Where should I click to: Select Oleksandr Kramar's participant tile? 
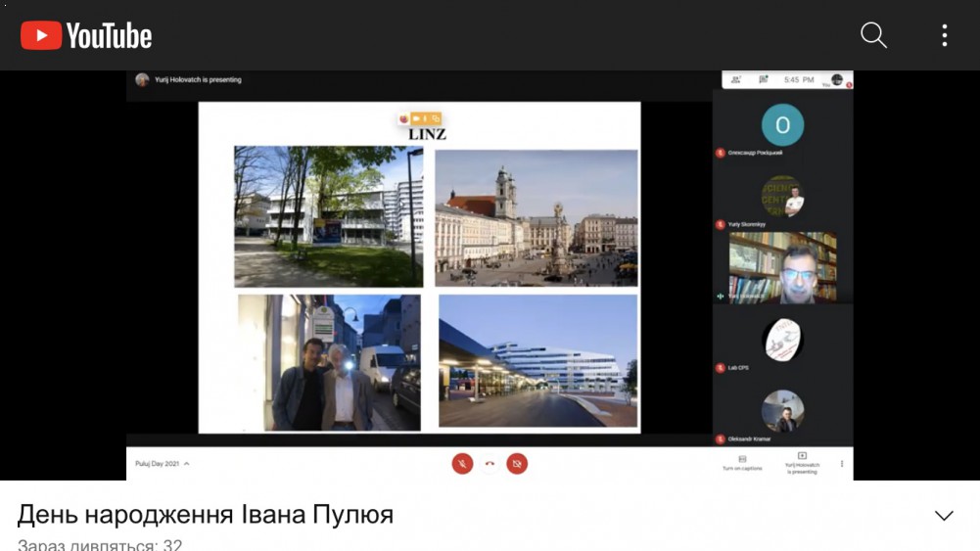pyautogui.click(x=782, y=413)
